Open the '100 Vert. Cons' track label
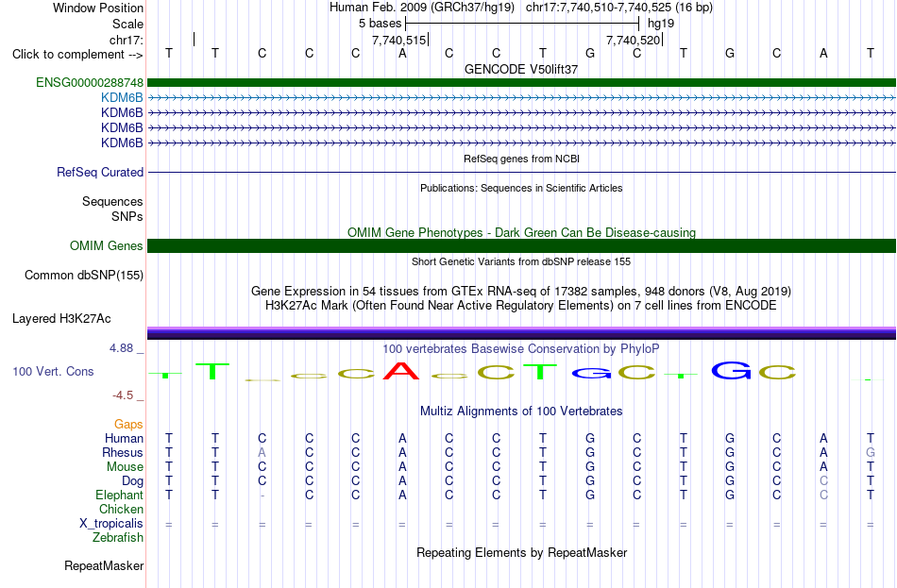Screen dimensions: 897x588 53,371
